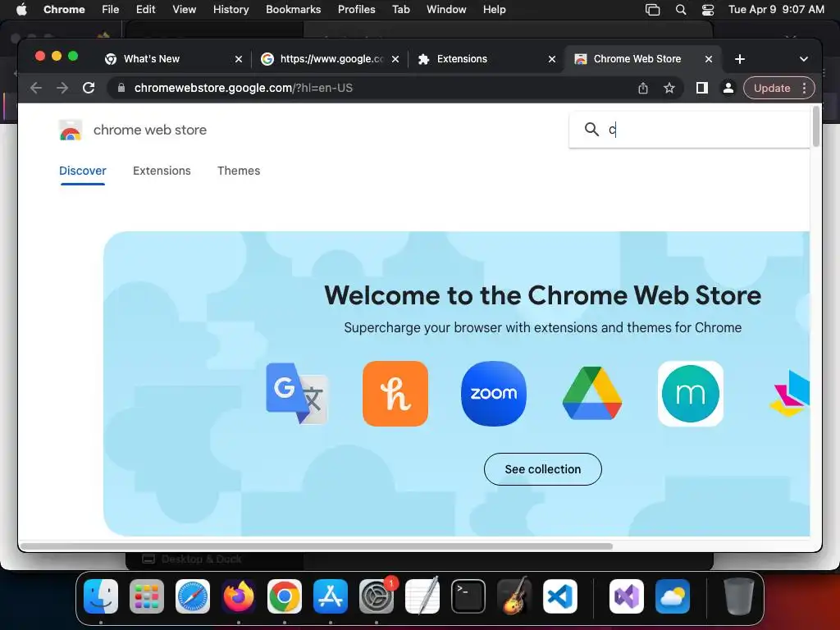
Task: Open the Window menu
Action: tap(446, 10)
